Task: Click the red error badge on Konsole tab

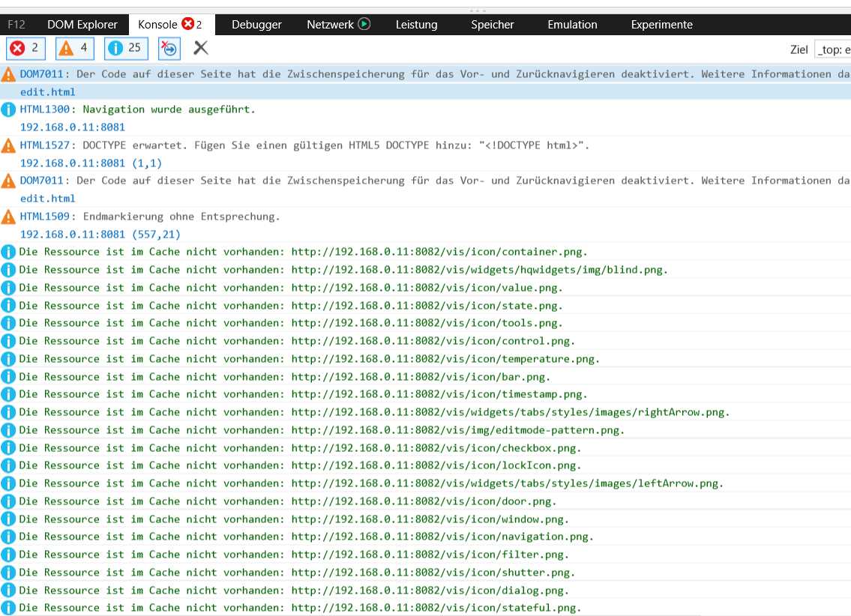Action: (x=187, y=24)
